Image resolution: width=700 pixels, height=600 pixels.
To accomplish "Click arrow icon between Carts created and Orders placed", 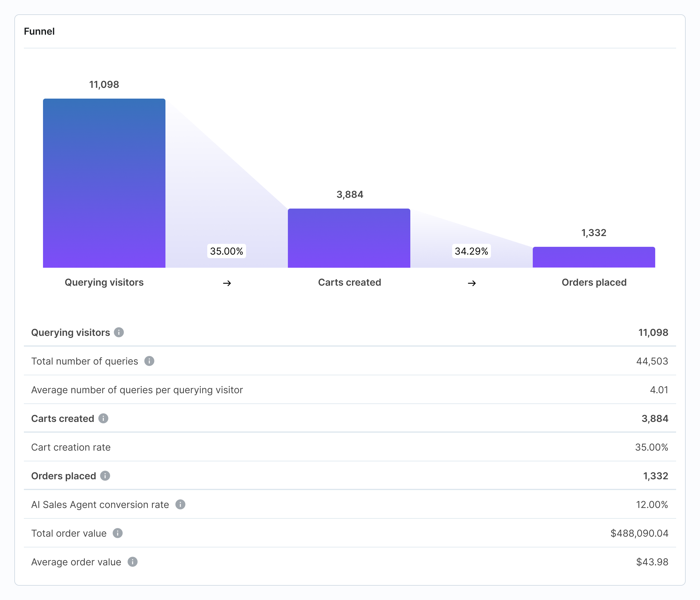I will (x=472, y=283).
